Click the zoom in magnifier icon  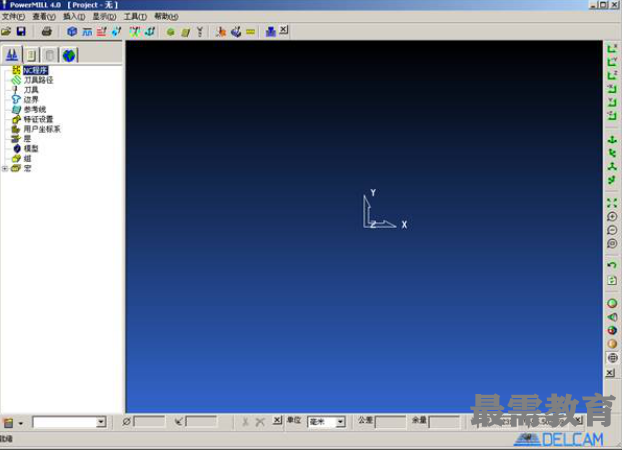(612, 217)
